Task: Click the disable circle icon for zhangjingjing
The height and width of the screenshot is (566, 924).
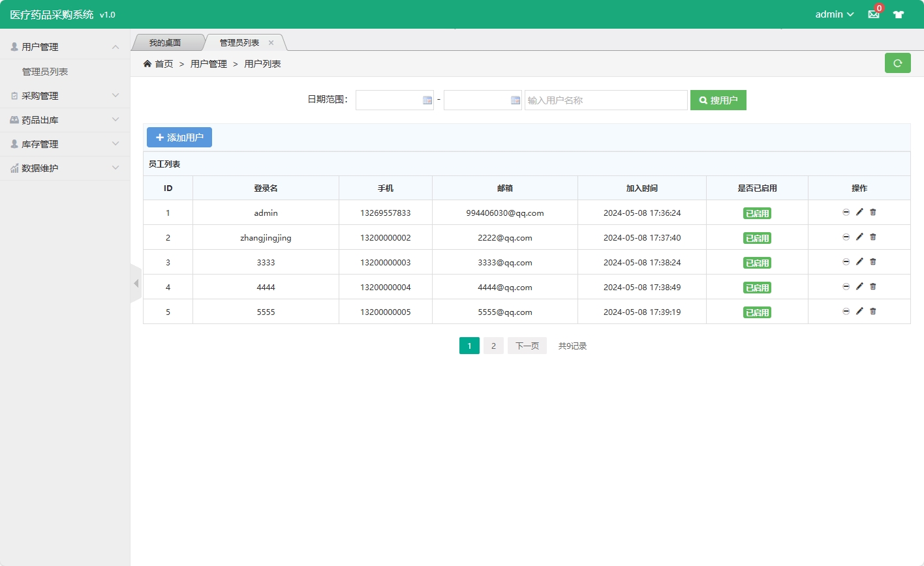Action: pos(846,237)
